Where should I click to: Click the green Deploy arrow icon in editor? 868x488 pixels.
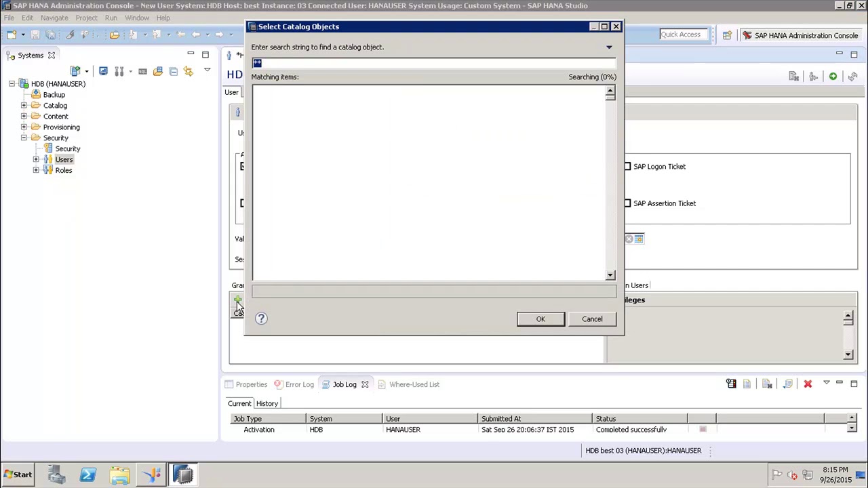[833, 77]
